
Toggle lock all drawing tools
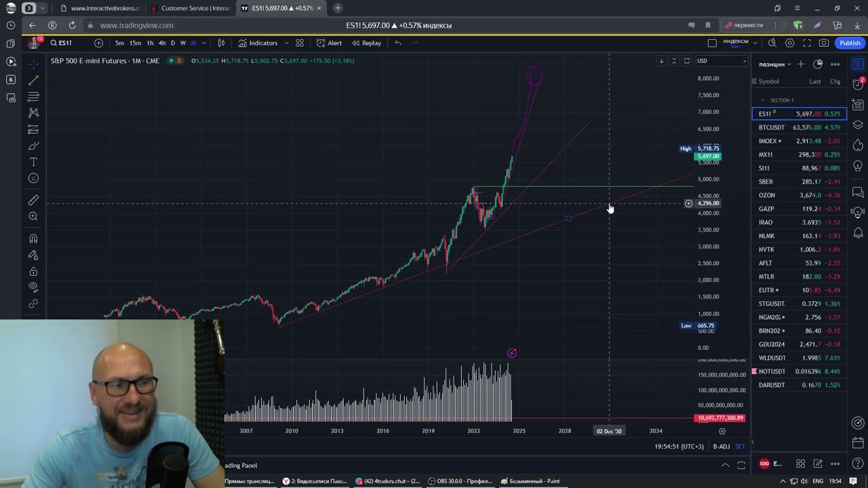point(33,271)
